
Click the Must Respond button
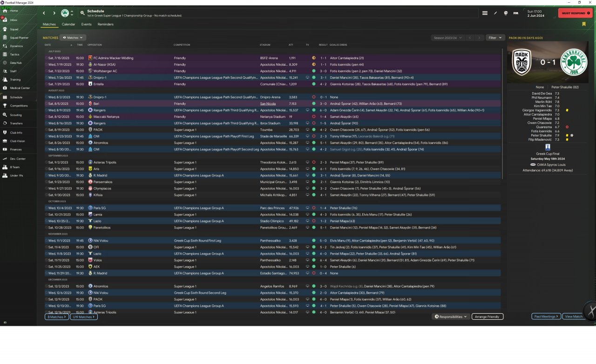[x=575, y=13]
